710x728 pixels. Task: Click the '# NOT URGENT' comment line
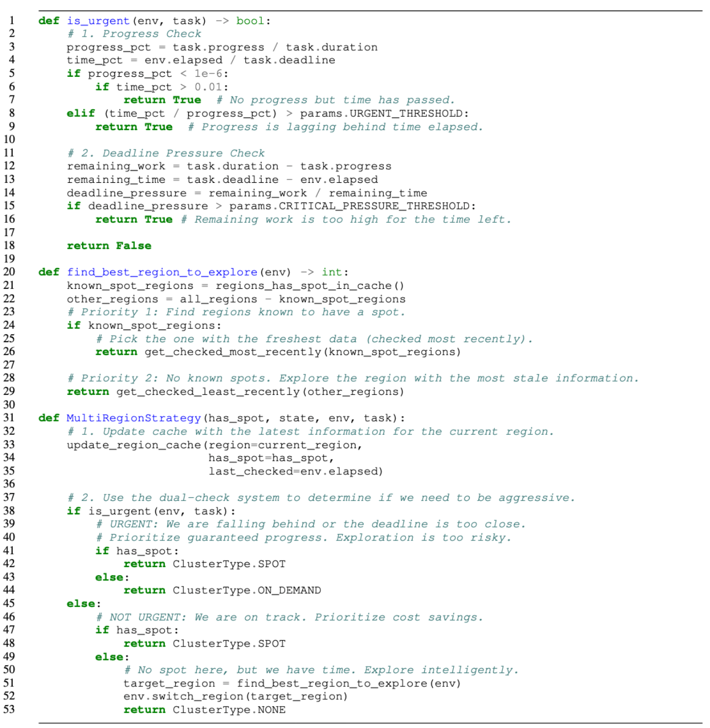[x=289, y=617]
